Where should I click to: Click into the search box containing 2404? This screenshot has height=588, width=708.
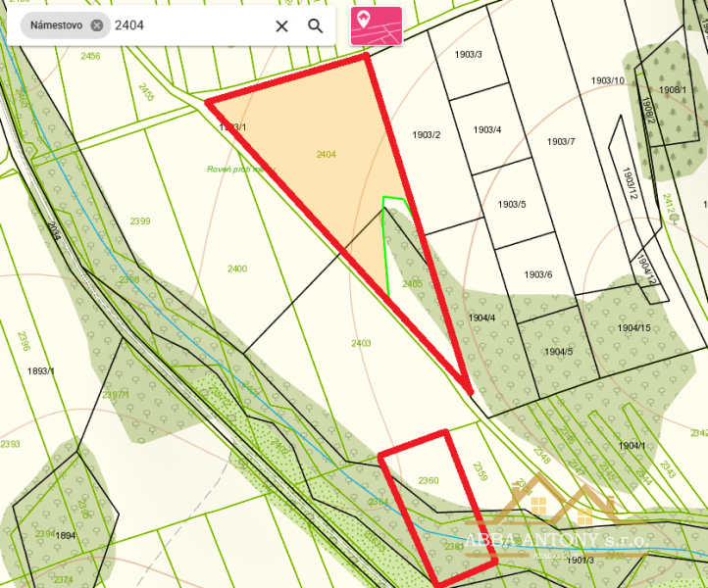pyautogui.click(x=189, y=25)
